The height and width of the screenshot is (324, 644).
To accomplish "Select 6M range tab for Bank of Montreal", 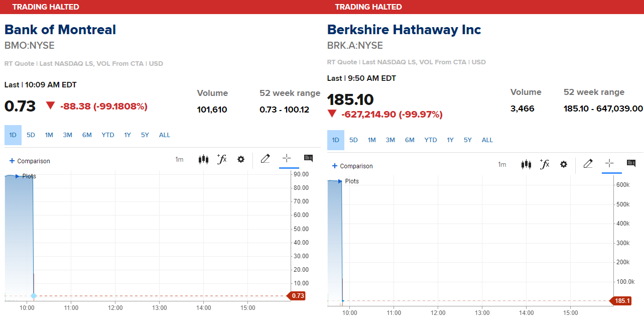I will tap(87, 135).
